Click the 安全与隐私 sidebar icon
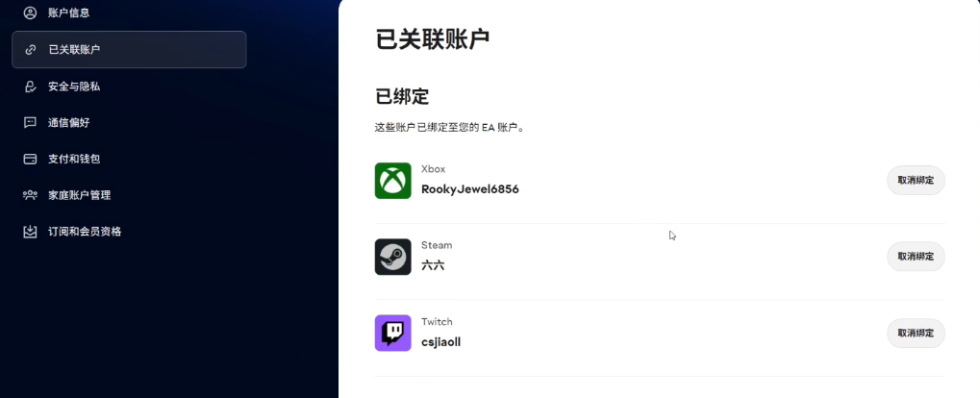Screen dimensions: 980x398 [30, 87]
